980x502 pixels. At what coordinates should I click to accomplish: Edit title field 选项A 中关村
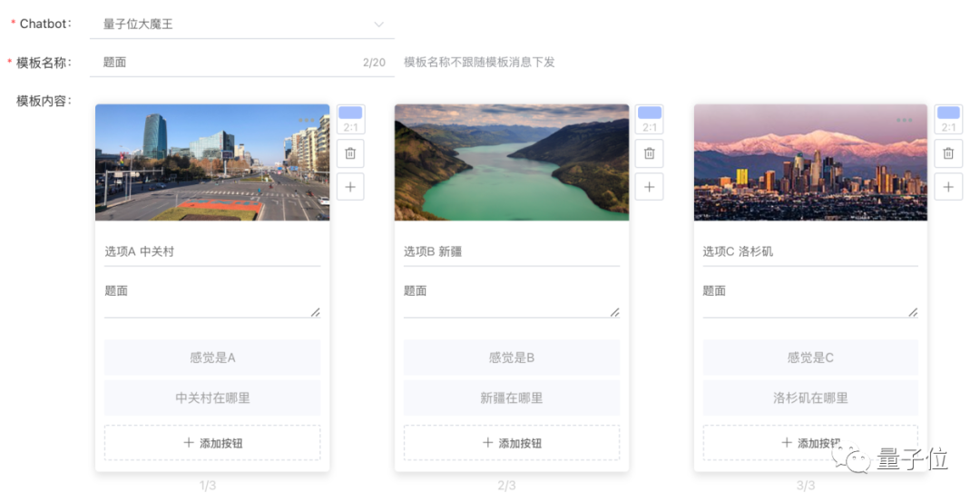pos(212,252)
